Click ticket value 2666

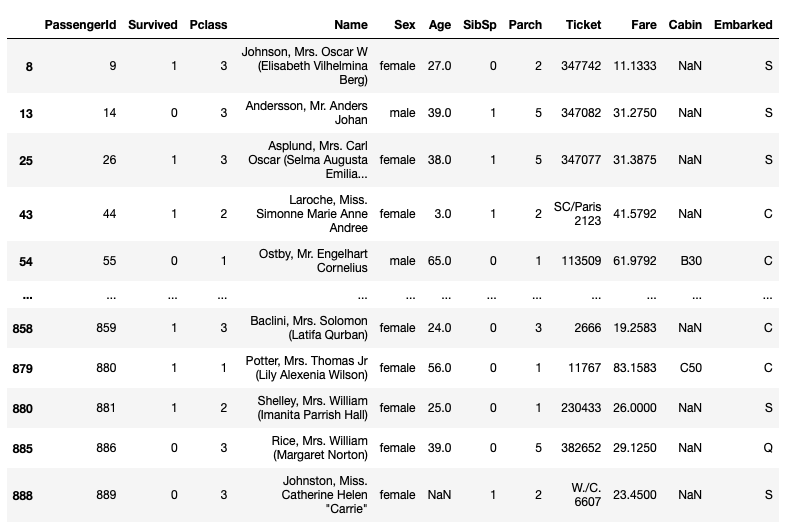pyautogui.click(x=587, y=328)
